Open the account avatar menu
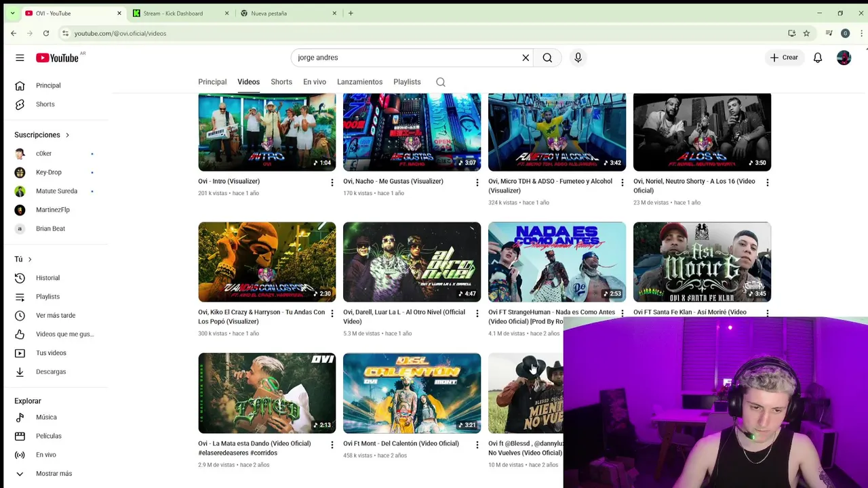The height and width of the screenshot is (488, 868). click(x=844, y=58)
